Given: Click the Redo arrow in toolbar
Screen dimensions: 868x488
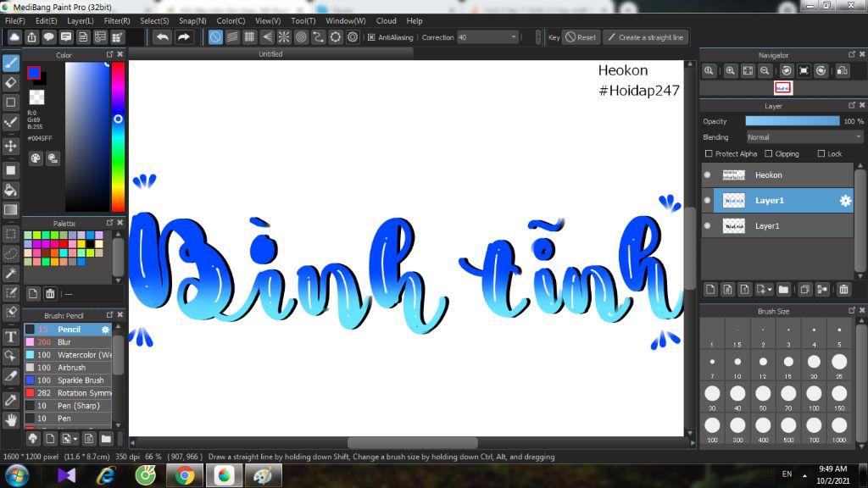Looking at the screenshot, I should tap(184, 37).
